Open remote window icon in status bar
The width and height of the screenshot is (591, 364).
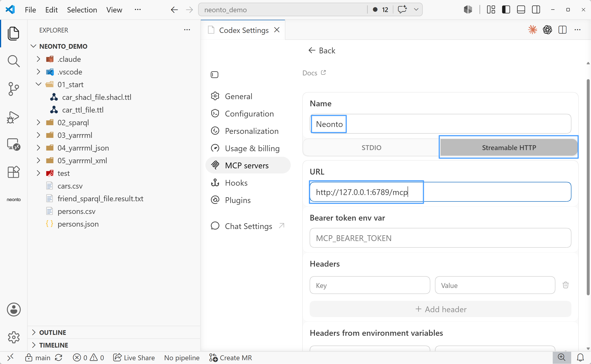[x=10, y=358]
